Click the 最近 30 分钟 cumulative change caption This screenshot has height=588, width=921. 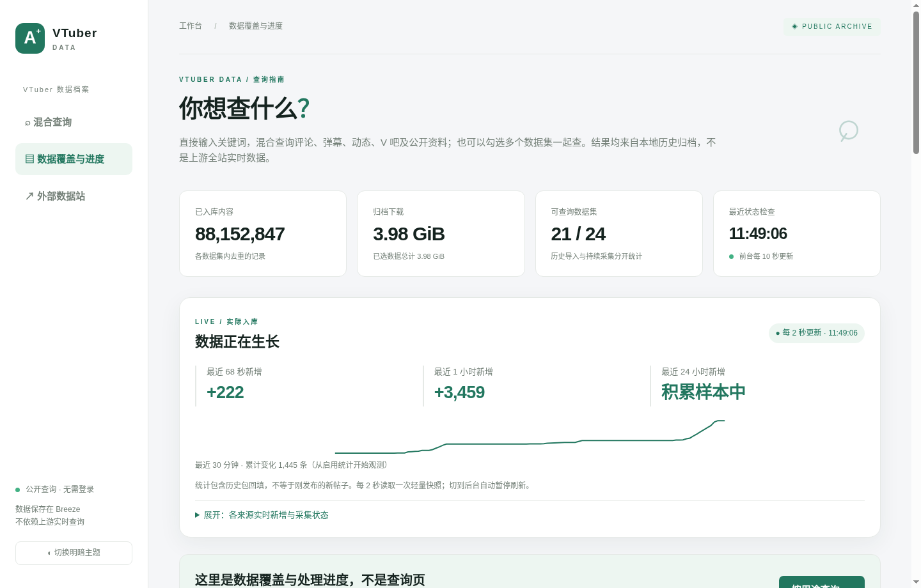[x=294, y=465]
